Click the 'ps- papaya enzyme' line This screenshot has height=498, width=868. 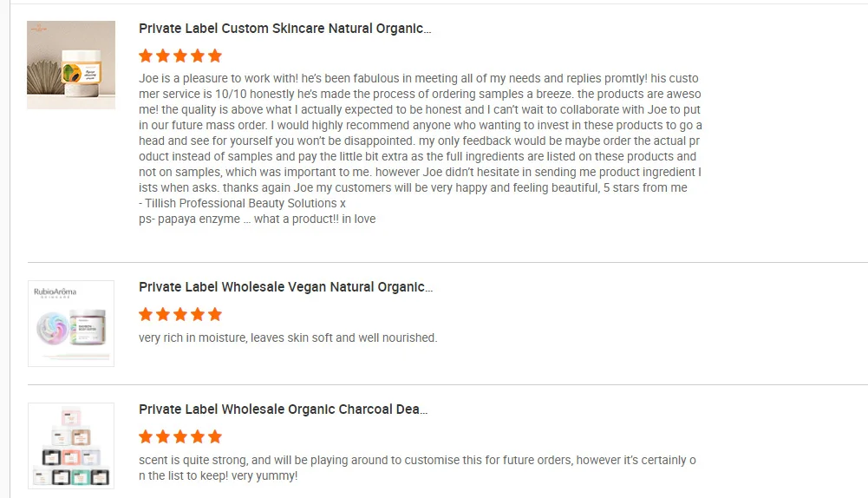tap(257, 219)
